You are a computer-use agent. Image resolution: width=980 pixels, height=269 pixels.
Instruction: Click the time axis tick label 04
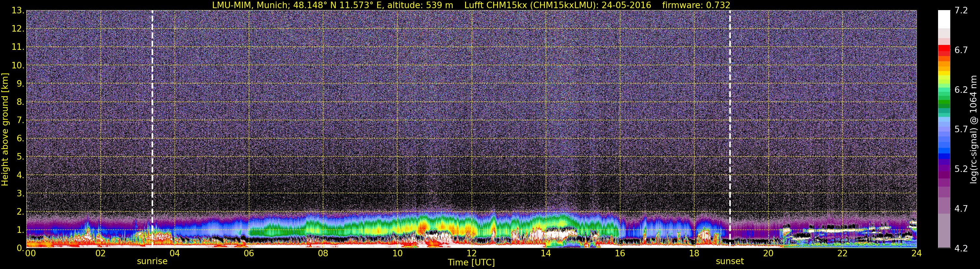175,253
